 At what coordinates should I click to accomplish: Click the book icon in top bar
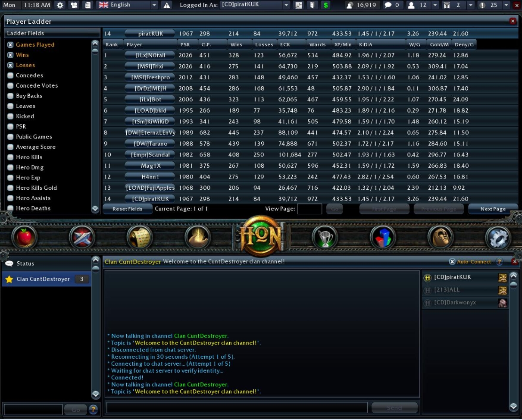pyautogui.click(x=312, y=5)
